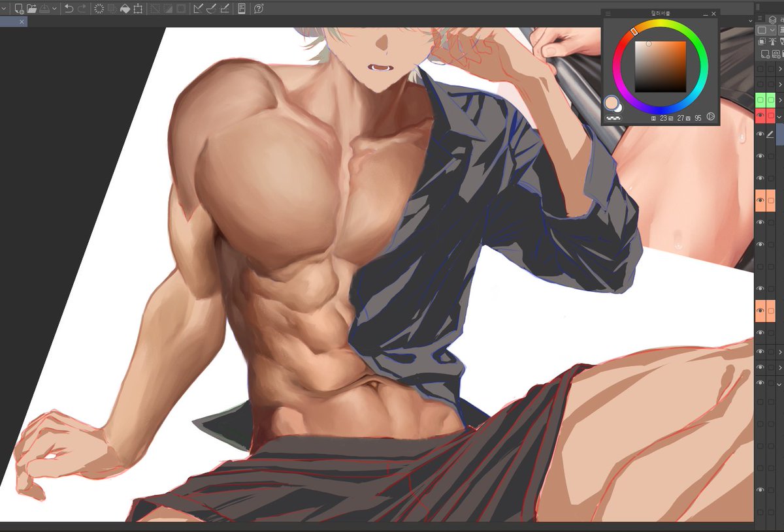Select the main peach drawing color swatch
Image resolution: width=784 pixels, height=532 pixels.
(x=611, y=102)
